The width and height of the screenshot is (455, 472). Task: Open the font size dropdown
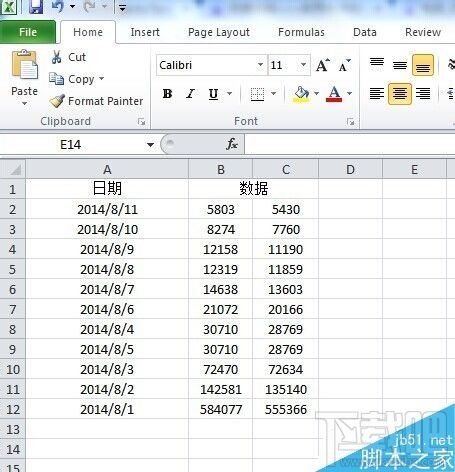click(303, 65)
